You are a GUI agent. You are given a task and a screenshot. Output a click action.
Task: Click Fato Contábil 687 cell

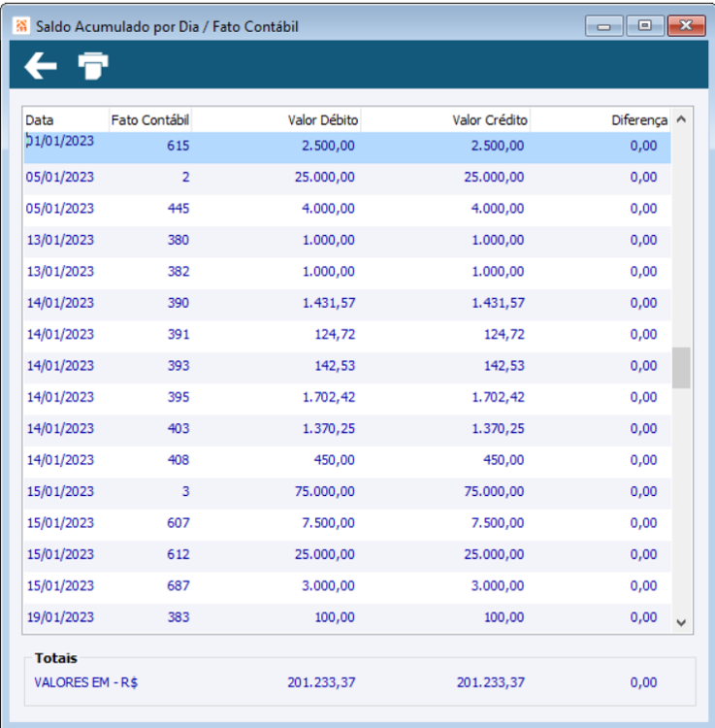click(179, 586)
